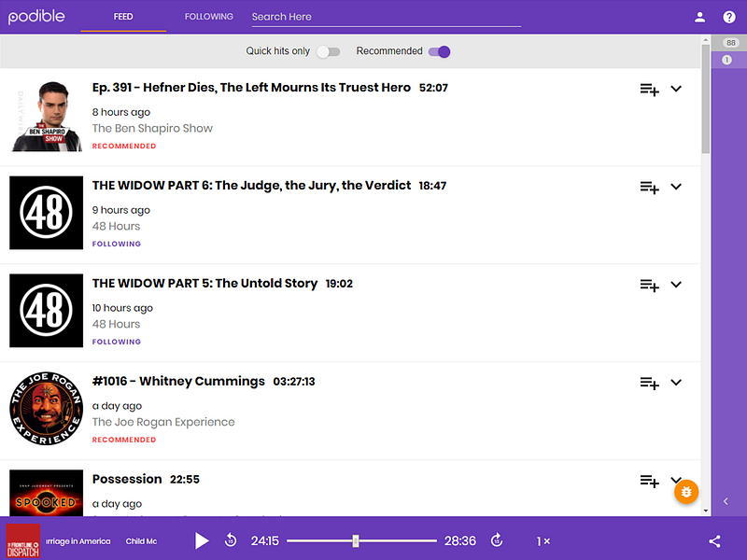Add Hefner Dies episode to playlist

point(649,90)
